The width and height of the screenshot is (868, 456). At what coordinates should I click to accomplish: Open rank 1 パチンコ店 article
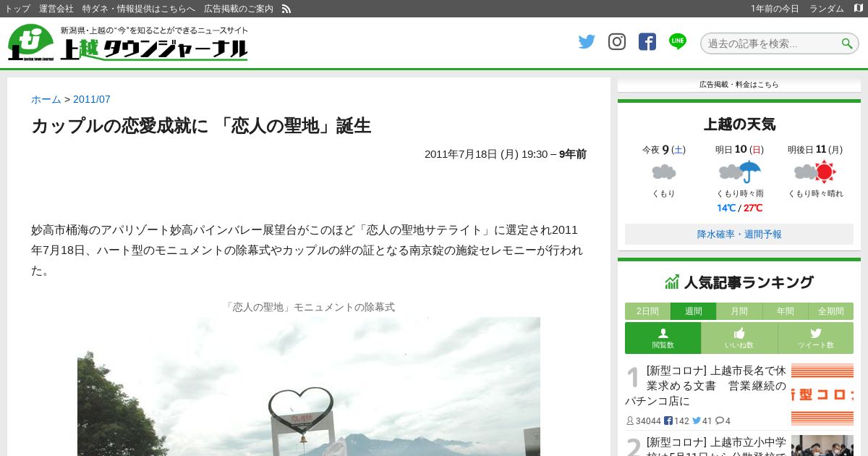tap(705, 385)
